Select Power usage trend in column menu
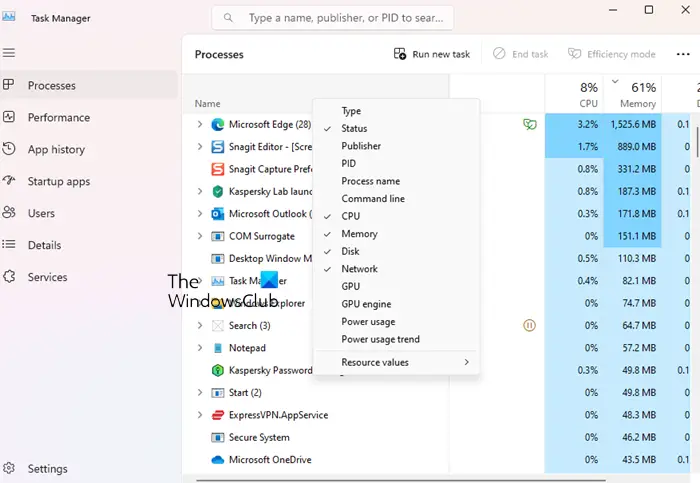 pyautogui.click(x=397, y=339)
